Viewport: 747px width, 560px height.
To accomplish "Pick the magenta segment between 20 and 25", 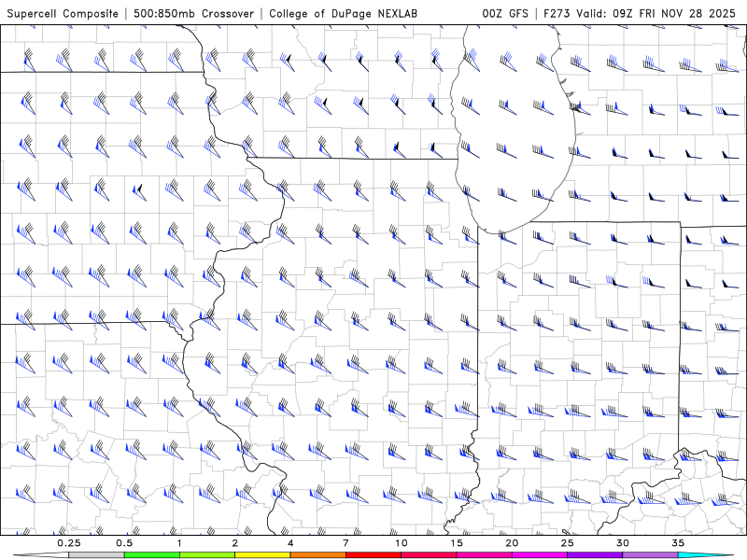I will [x=540, y=555].
